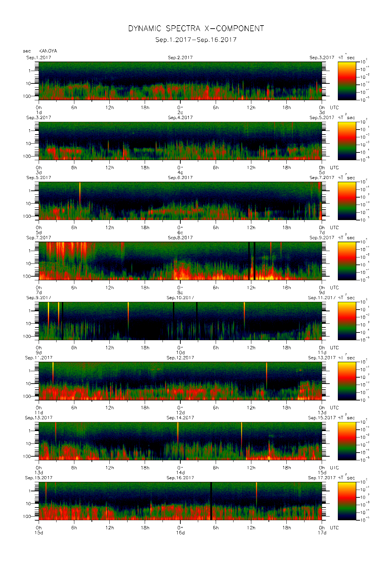The height and width of the screenshot is (565, 392).
Task: Select the colorbar next to the second spectrogram
Action: point(347,141)
